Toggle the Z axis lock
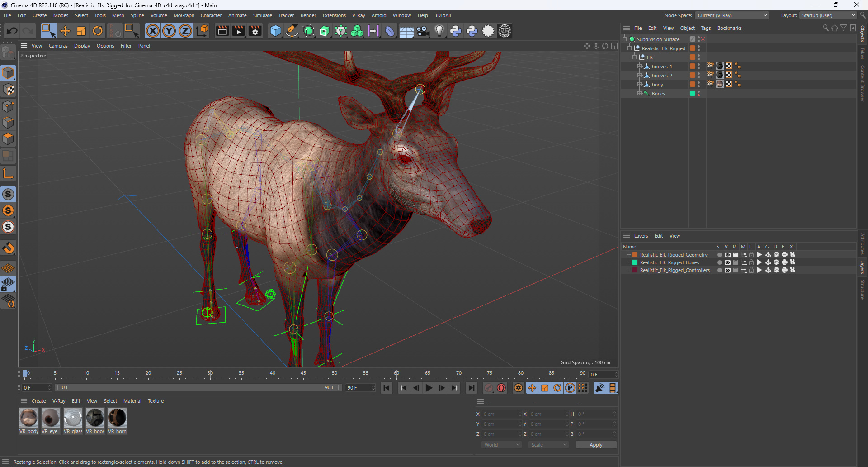Screen dimensions: 868x467 (x=185, y=31)
